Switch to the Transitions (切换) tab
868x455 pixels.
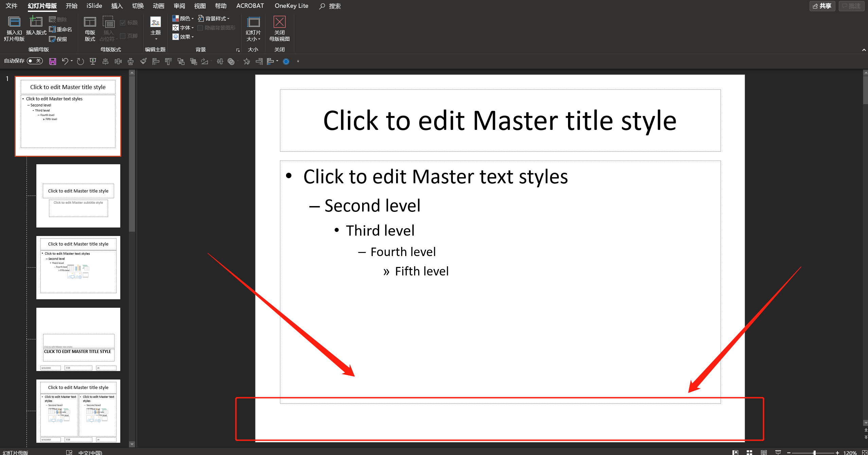(138, 6)
